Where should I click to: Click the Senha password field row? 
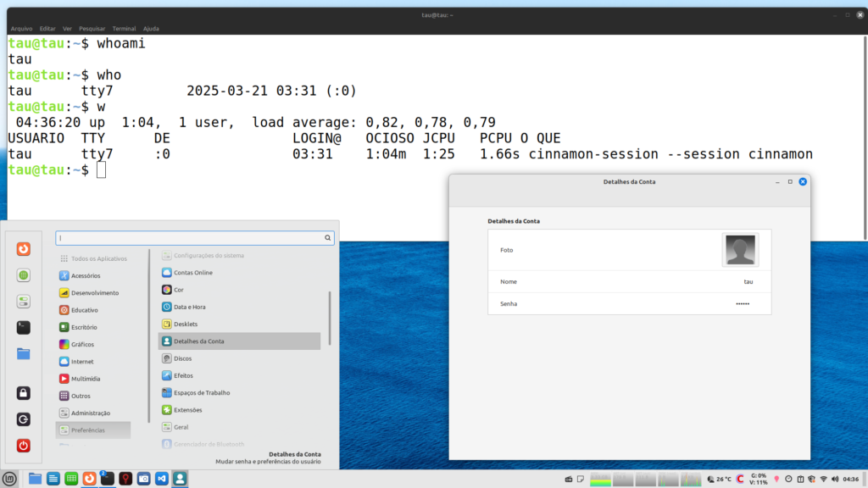tap(629, 303)
